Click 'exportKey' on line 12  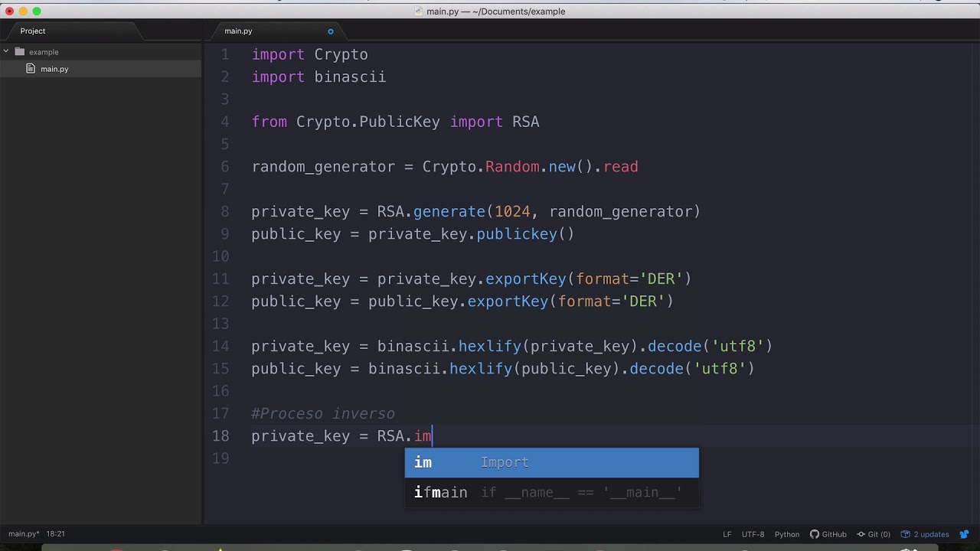[x=508, y=302]
